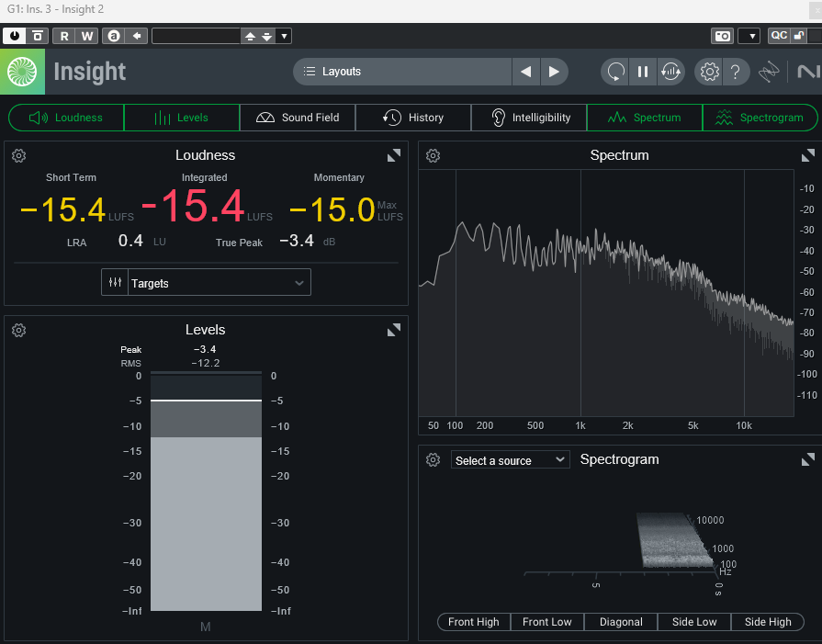This screenshot has width=822, height=644.
Task: Select Side Low spectrogram view
Action: [x=694, y=622]
